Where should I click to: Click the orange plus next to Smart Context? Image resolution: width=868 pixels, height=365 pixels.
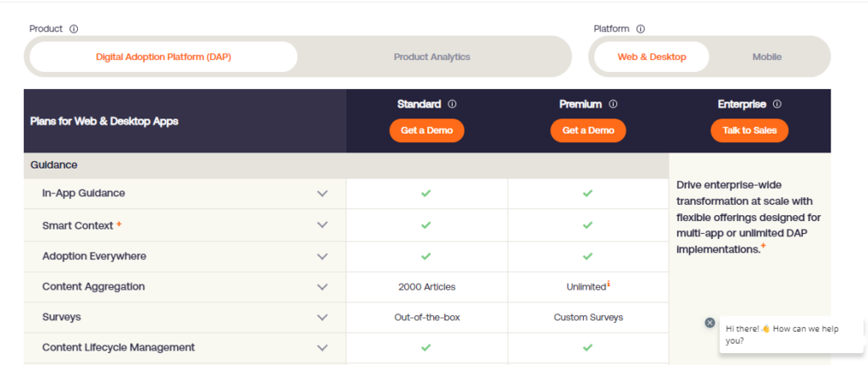click(119, 224)
